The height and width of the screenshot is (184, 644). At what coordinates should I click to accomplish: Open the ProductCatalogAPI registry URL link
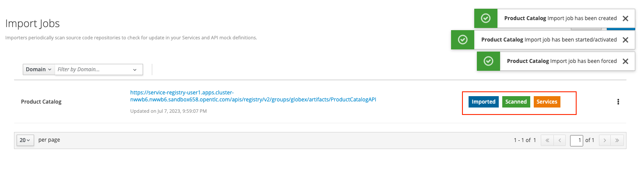pyautogui.click(x=253, y=96)
